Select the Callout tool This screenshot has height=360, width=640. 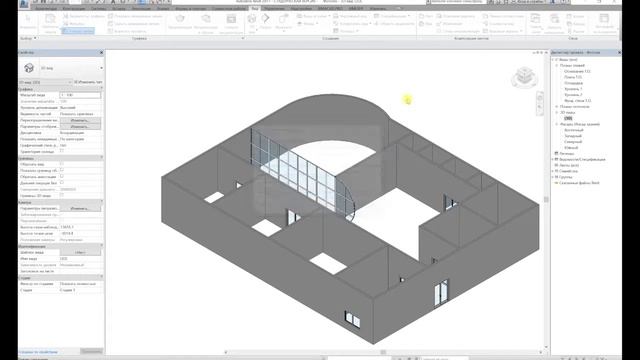(283, 22)
